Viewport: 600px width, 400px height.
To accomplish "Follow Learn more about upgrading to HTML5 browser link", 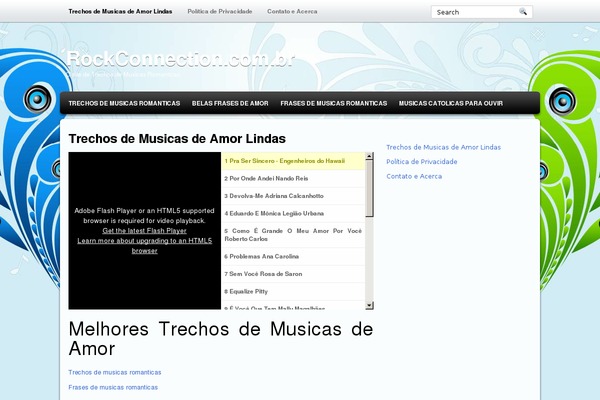I will point(145,246).
